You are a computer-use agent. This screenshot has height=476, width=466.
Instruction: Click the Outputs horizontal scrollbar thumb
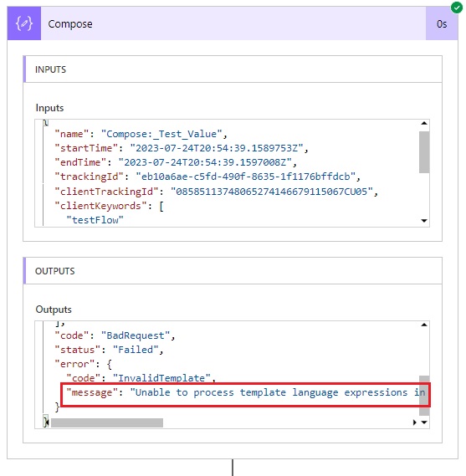(x=107, y=422)
